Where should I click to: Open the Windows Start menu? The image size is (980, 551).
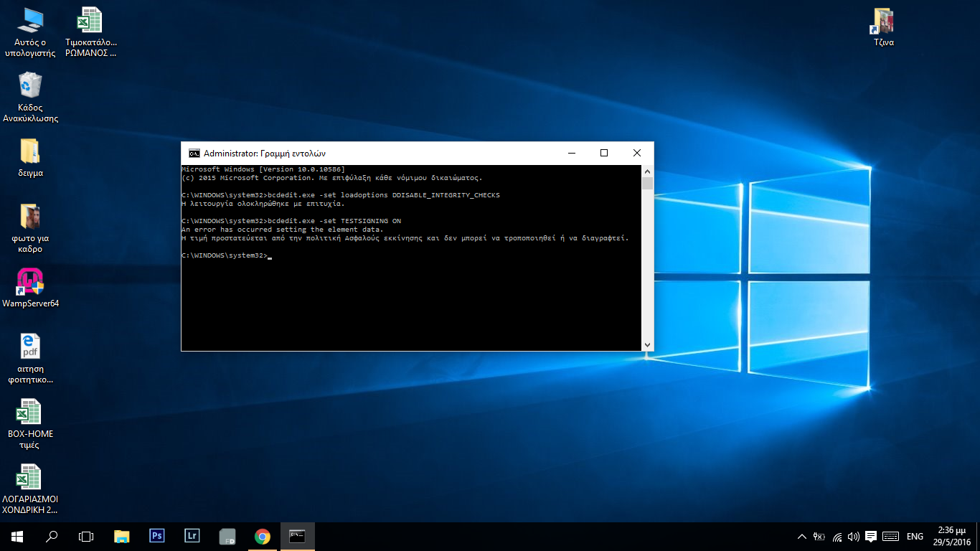[x=17, y=536]
